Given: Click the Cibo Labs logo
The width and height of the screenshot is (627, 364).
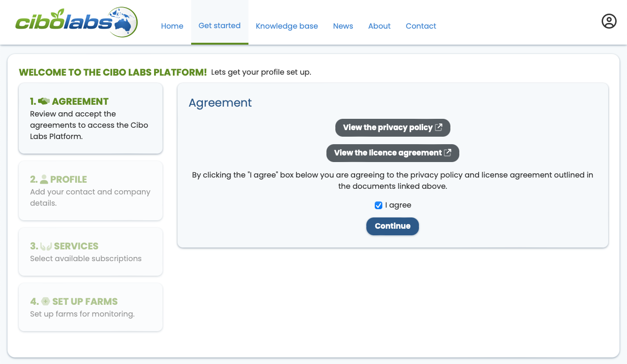Looking at the screenshot, I should 76,22.
